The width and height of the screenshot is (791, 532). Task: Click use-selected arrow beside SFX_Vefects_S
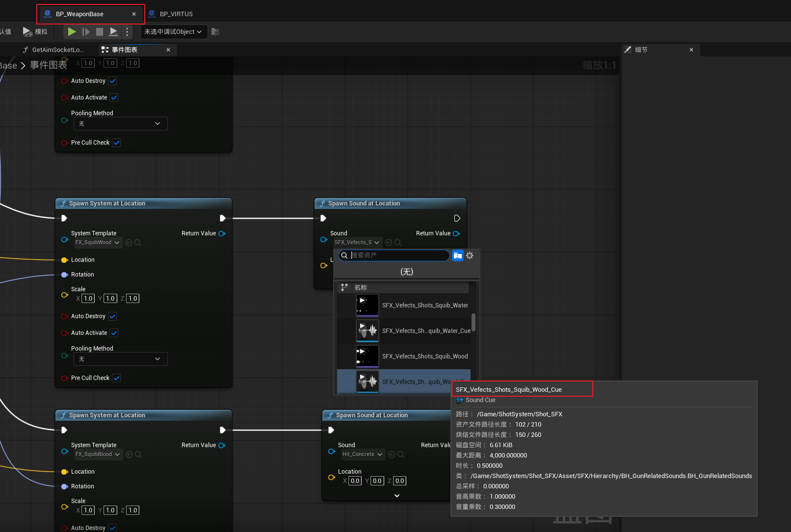pos(389,243)
